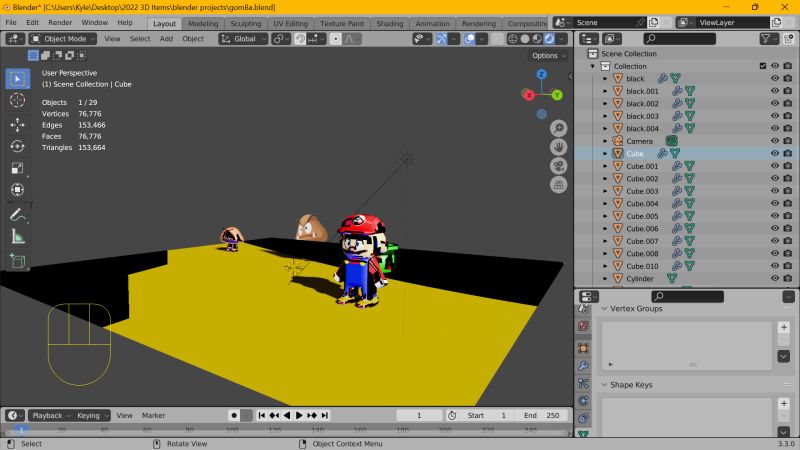
Task: Open the Particles properties tab
Action: pos(583,383)
